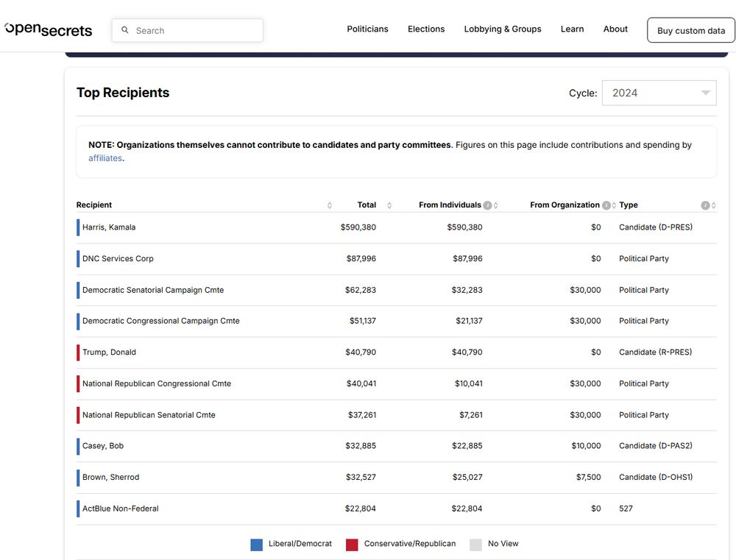Click the 527 type cell

626,508
